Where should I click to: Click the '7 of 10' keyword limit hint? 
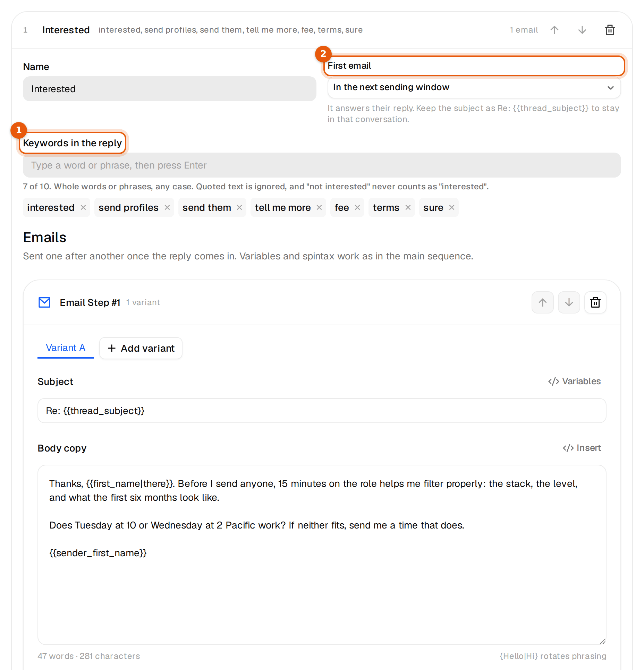[x=256, y=187]
